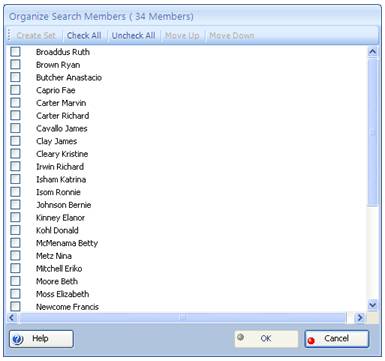
Task: Enable the Moss Elizabeth checkbox
Action: tap(15, 294)
